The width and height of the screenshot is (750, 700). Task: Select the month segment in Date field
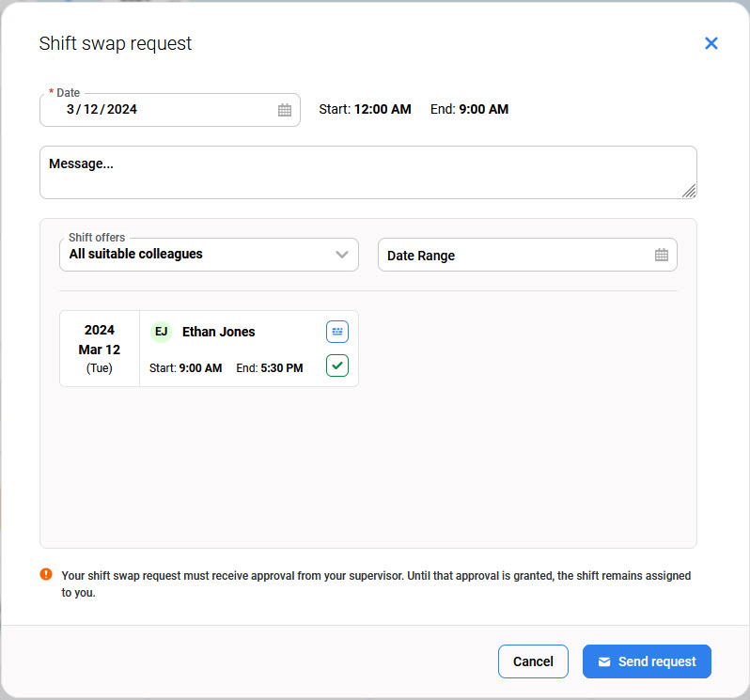70,110
